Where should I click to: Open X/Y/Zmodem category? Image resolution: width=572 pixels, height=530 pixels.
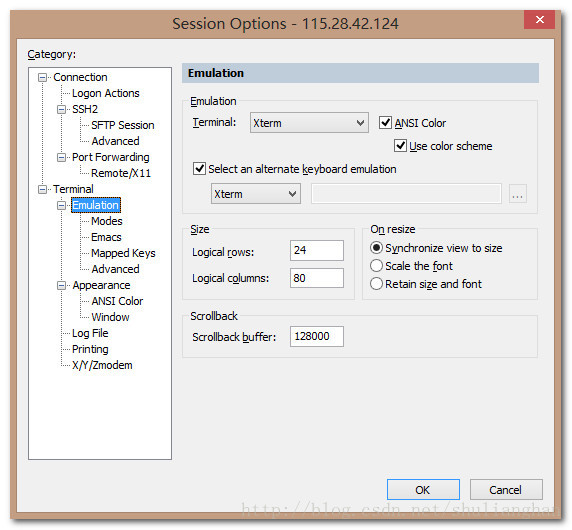point(102,365)
